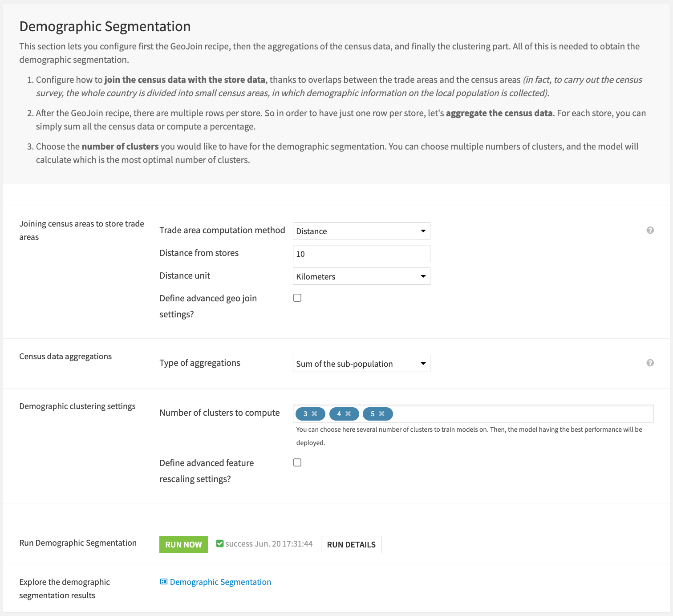Click the green success checkmark icon
The height and width of the screenshot is (616, 673).
220,543
